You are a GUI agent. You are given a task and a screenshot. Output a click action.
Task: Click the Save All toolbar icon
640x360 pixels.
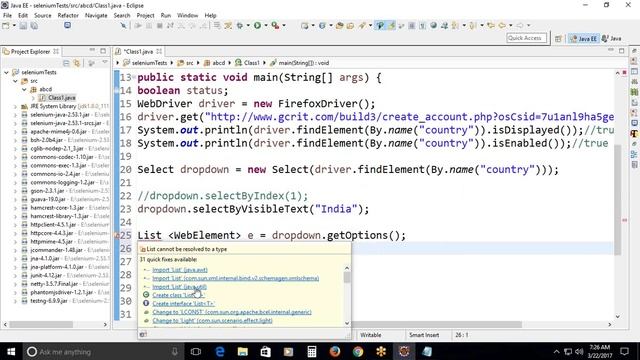[x=34, y=26]
